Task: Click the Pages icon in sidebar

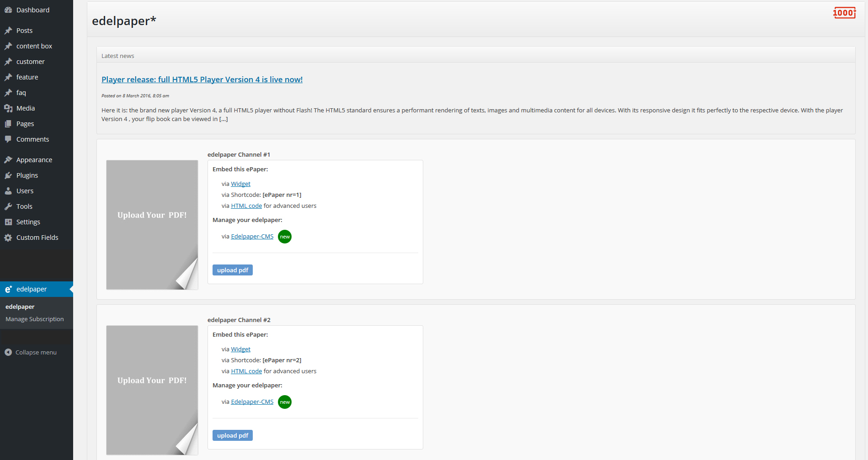Action: coord(8,124)
